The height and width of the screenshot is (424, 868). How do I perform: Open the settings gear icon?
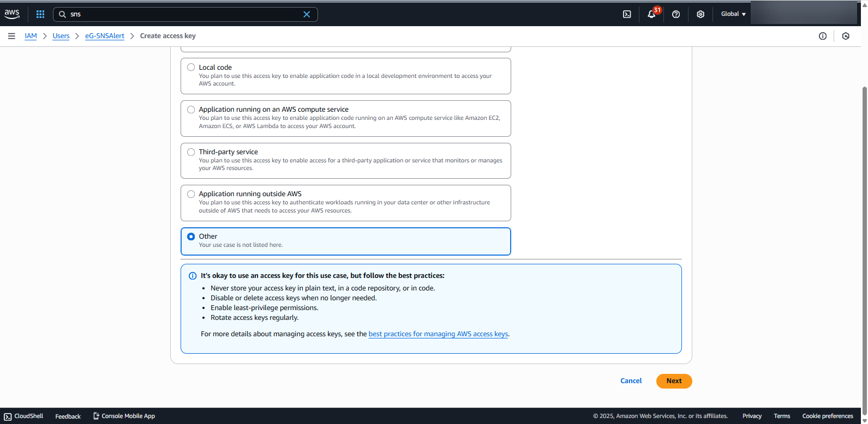pos(701,14)
